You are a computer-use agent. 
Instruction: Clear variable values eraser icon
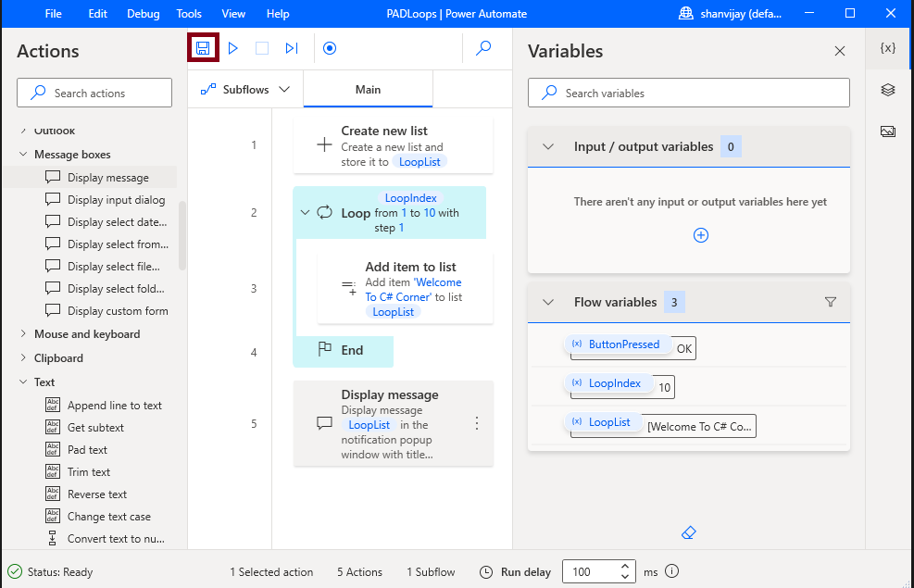(x=688, y=532)
